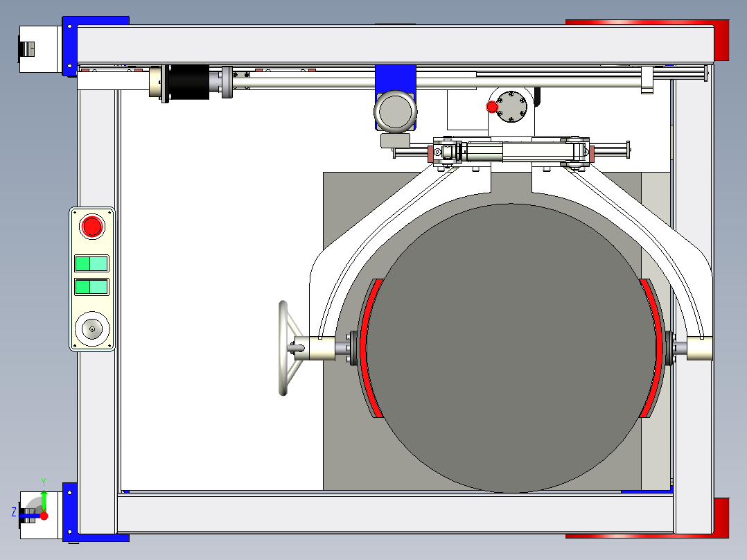
Task: Select the bottom horizontal frame beam
Action: coord(396,514)
